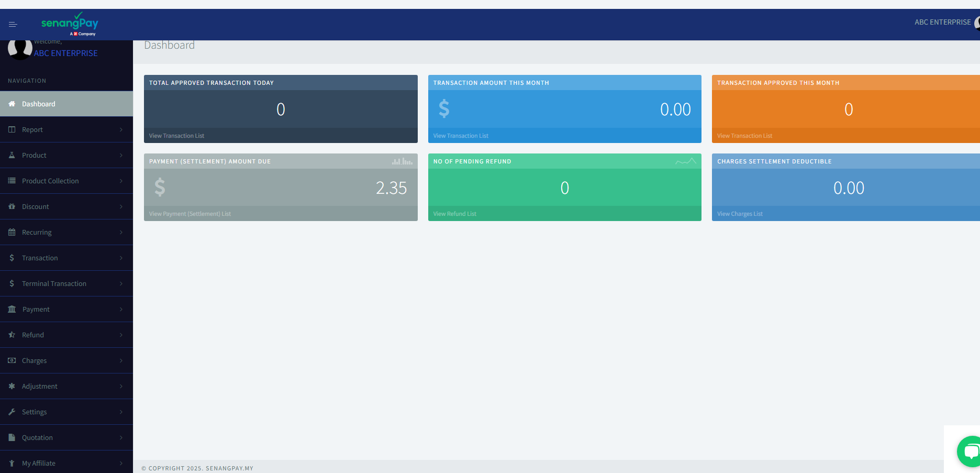Click the dollar icon on Transaction Amount card
This screenshot has height=473, width=980.
pos(444,108)
